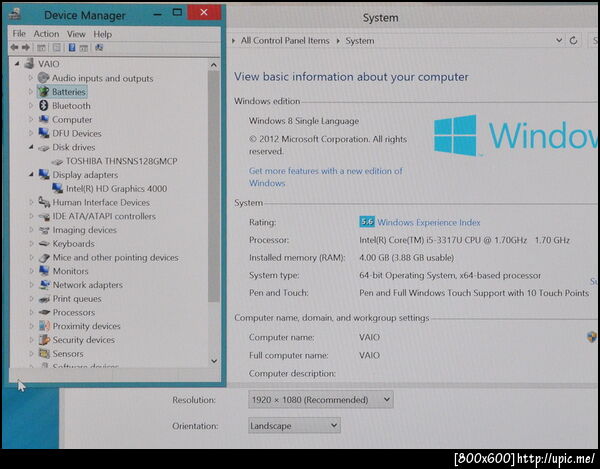This screenshot has height=469, width=600.
Task: Click the Mice and other pointing devices icon
Action: [x=44, y=257]
